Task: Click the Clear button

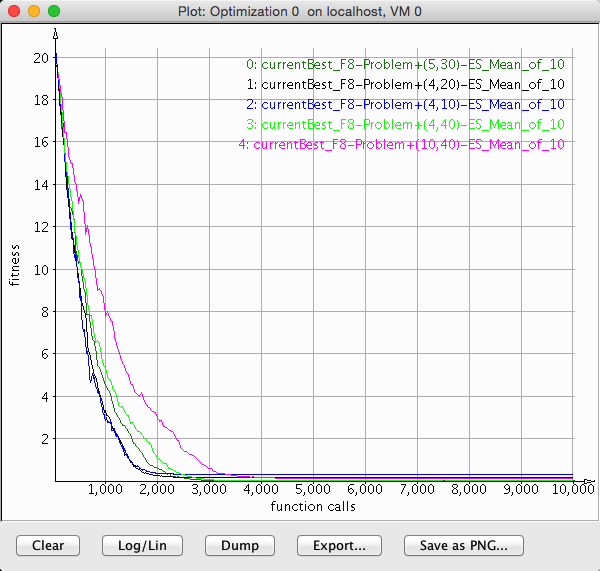Action: pos(48,545)
